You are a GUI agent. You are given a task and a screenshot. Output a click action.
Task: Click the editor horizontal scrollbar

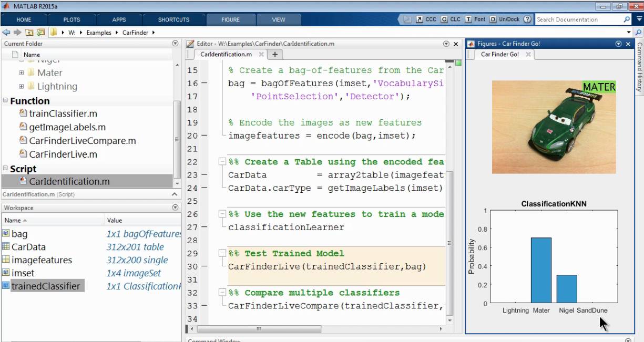258,329
